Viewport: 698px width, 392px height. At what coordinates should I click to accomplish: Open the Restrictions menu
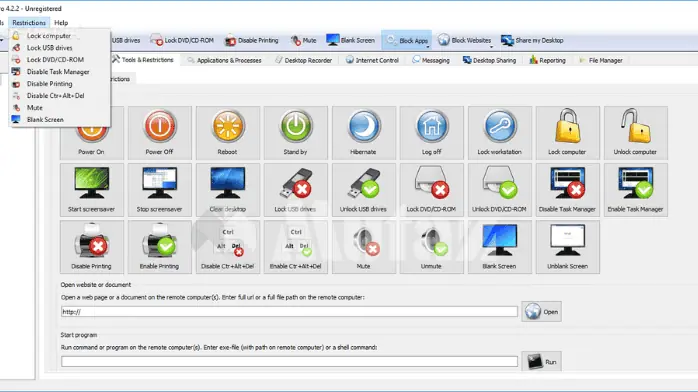[29, 23]
